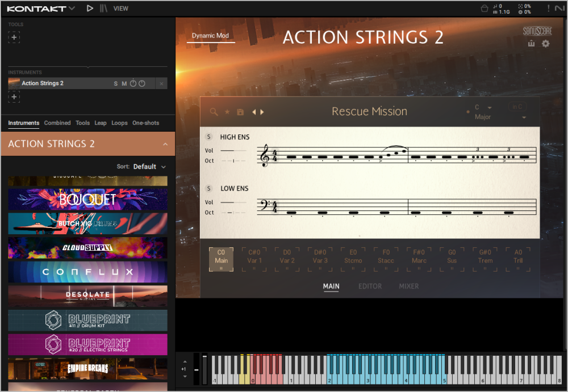Add an instrument with the INSTRUMENTS plus button

coord(14,97)
